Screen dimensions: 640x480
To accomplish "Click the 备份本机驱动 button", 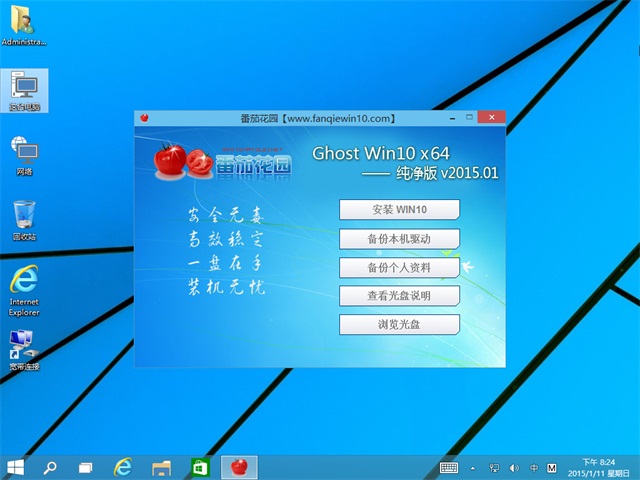I will [399, 239].
